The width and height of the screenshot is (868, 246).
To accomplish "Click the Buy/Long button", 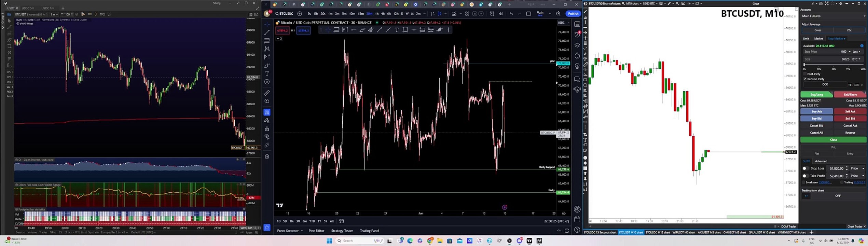I will [816, 95].
